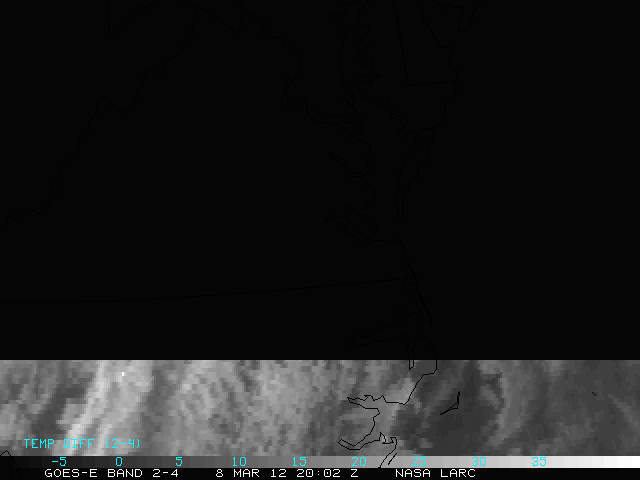Select the 0 mark on the grayscale bar
The image size is (640, 480).
(x=118, y=462)
